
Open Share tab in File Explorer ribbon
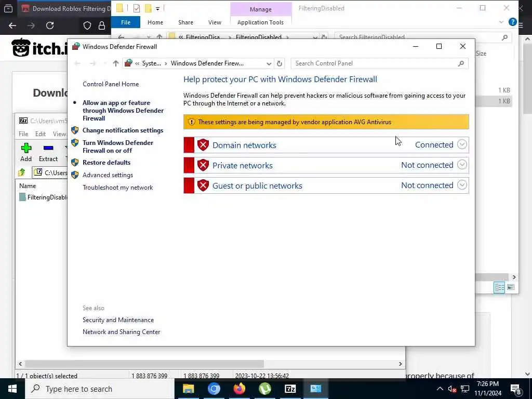185,22
